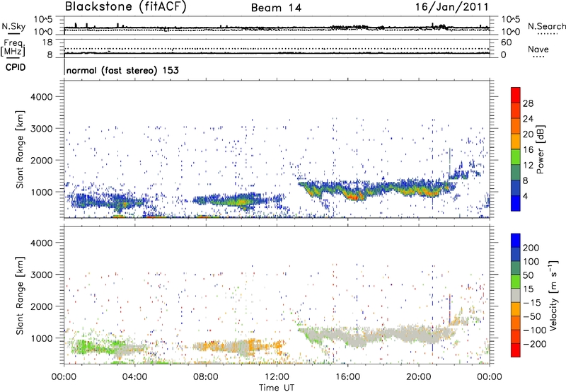Click the 16:00 time tick label
The width and height of the screenshot is (566, 392).
pos(347,377)
